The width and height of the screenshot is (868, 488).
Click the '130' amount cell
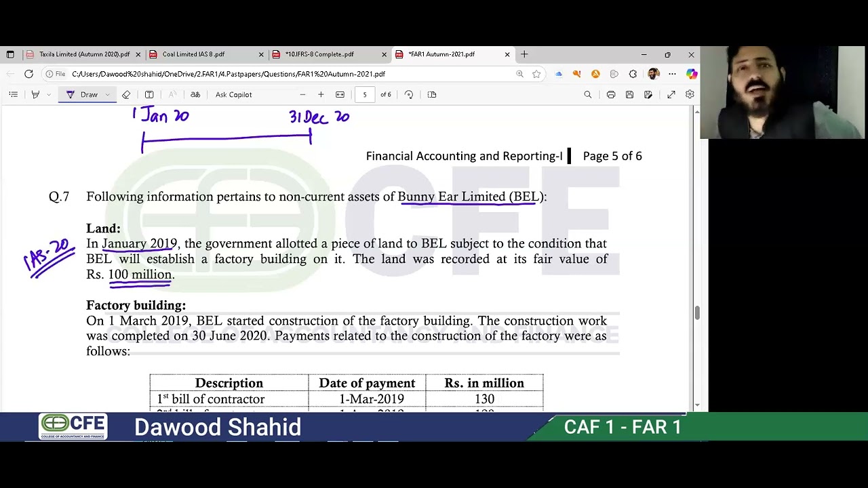tap(484, 399)
